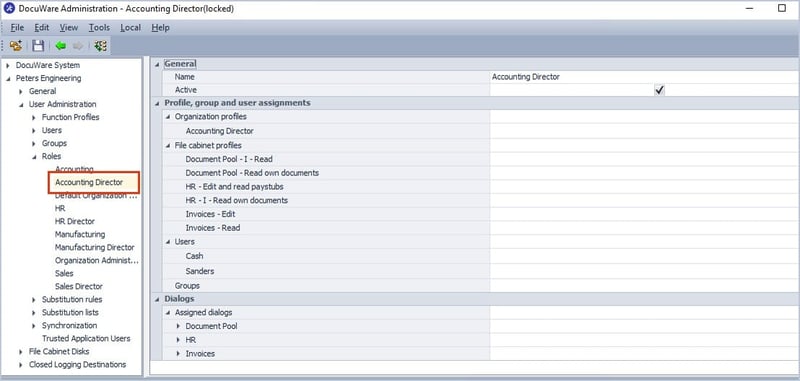The height and width of the screenshot is (381, 800).
Task: Open the Edit menu
Action: 42,28
